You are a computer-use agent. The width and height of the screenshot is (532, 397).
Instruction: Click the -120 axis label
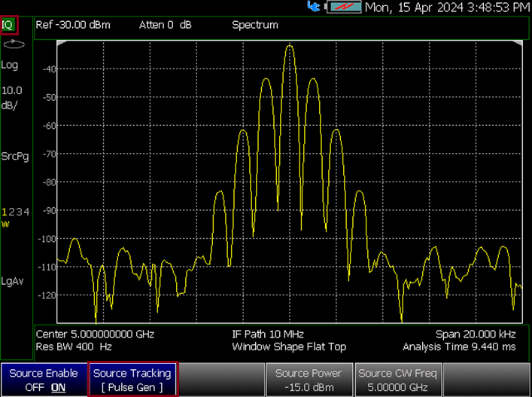click(x=47, y=295)
